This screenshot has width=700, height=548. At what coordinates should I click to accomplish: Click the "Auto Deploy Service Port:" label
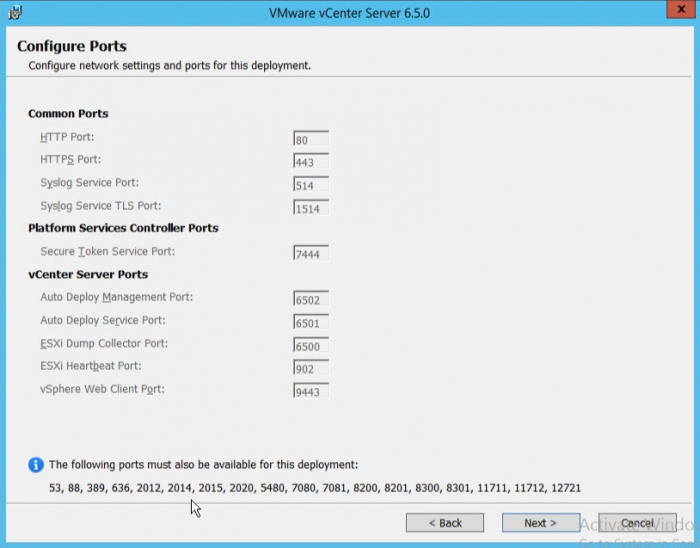coord(103,320)
